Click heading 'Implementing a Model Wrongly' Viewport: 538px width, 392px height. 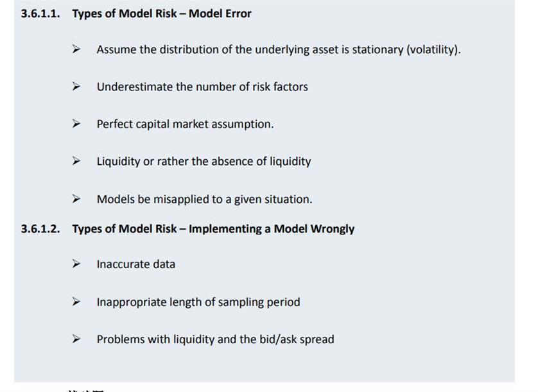click(272, 229)
